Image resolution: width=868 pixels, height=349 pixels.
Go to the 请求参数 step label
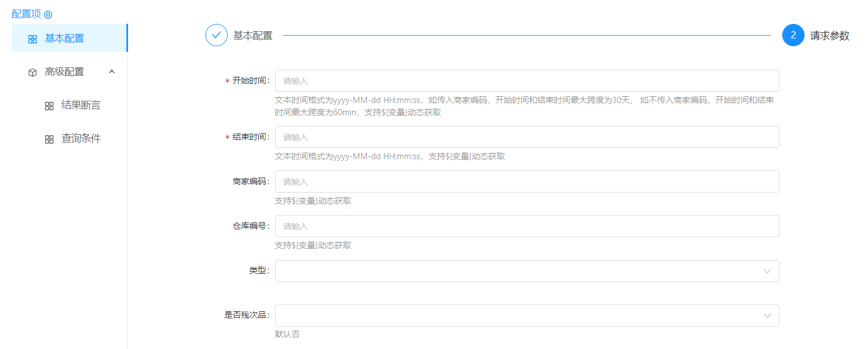pyautogui.click(x=830, y=36)
